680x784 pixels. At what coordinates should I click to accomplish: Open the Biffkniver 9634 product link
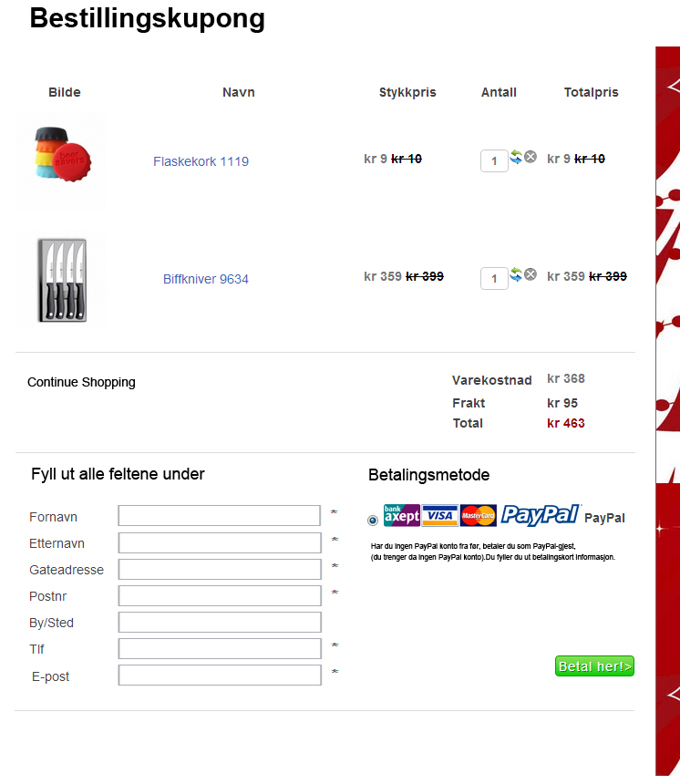coord(205,279)
